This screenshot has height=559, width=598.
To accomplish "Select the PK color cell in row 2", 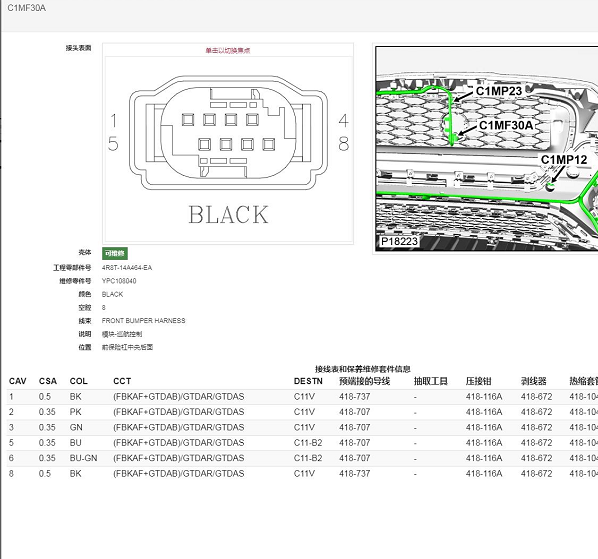I will [76, 412].
